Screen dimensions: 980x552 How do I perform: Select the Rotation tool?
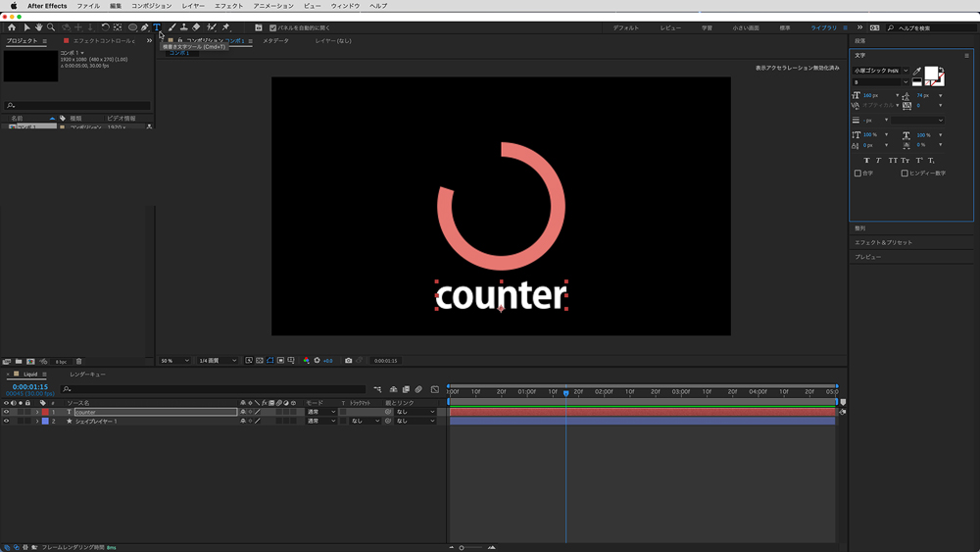[105, 27]
